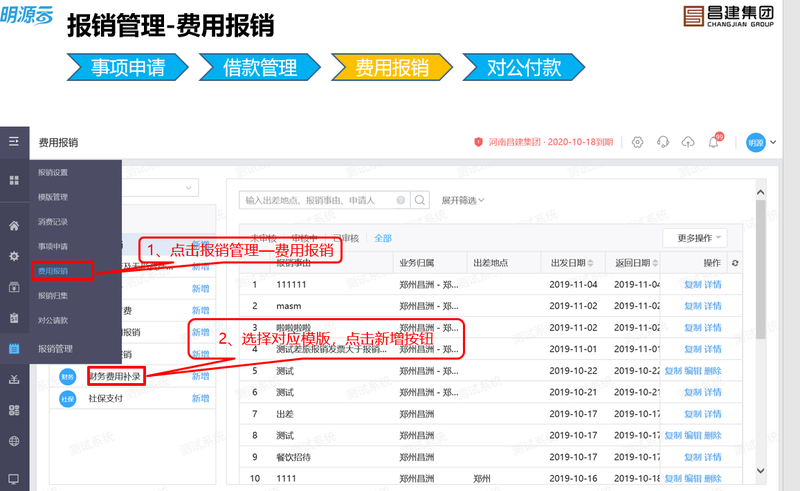Open the notification bell with badge
Screen dimensions: 800x491
(x=715, y=140)
